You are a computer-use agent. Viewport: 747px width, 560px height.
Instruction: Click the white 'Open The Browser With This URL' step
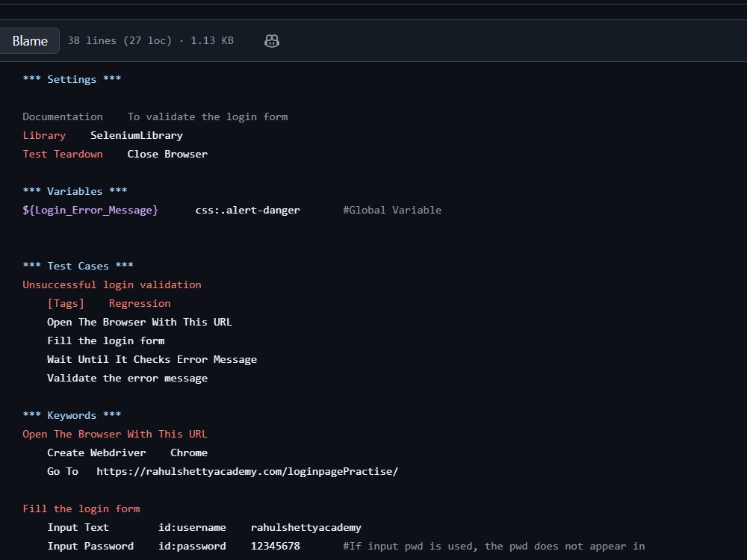pos(140,323)
